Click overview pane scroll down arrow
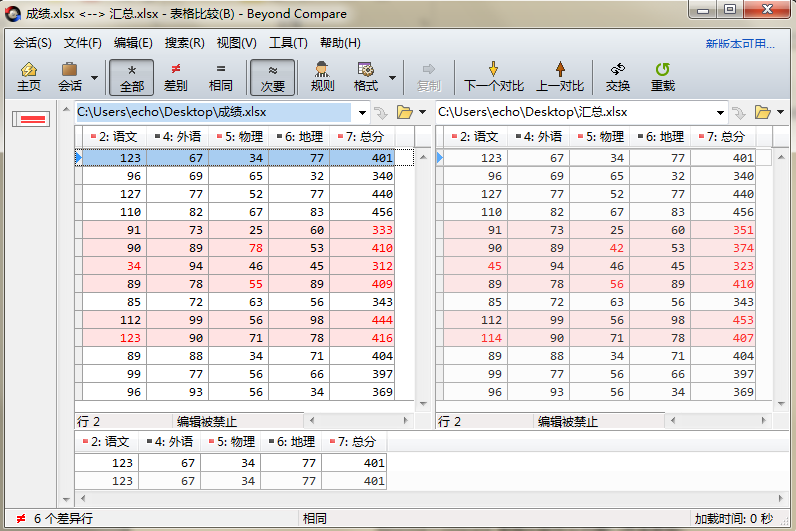Image resolution: width=796 pixels, height=531 pixels. [66, 500]
